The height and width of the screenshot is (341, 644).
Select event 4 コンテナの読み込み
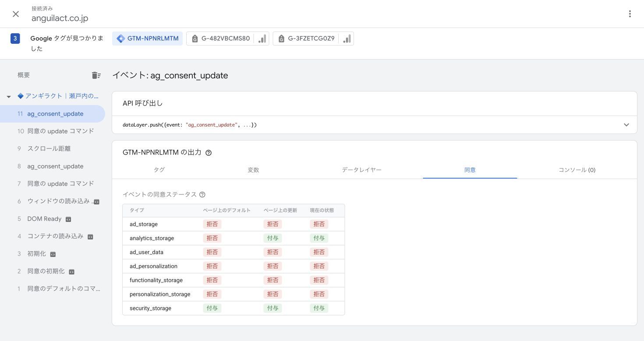[x=53, y=236]
